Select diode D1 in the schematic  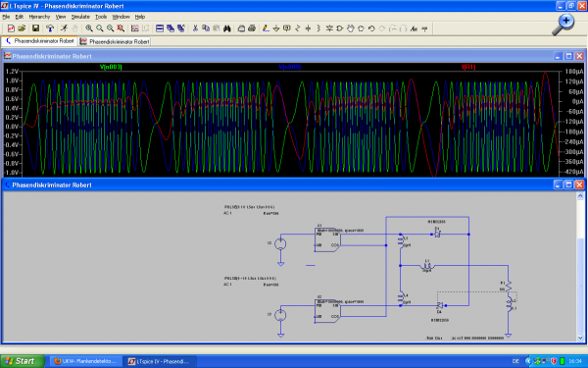[437, 234]
